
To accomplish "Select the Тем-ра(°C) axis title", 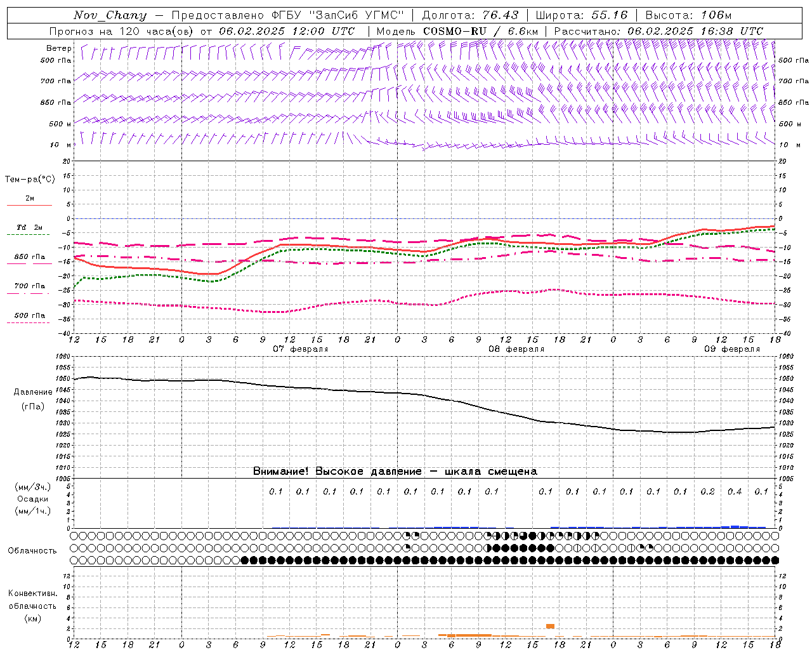I will coord(30,180).
